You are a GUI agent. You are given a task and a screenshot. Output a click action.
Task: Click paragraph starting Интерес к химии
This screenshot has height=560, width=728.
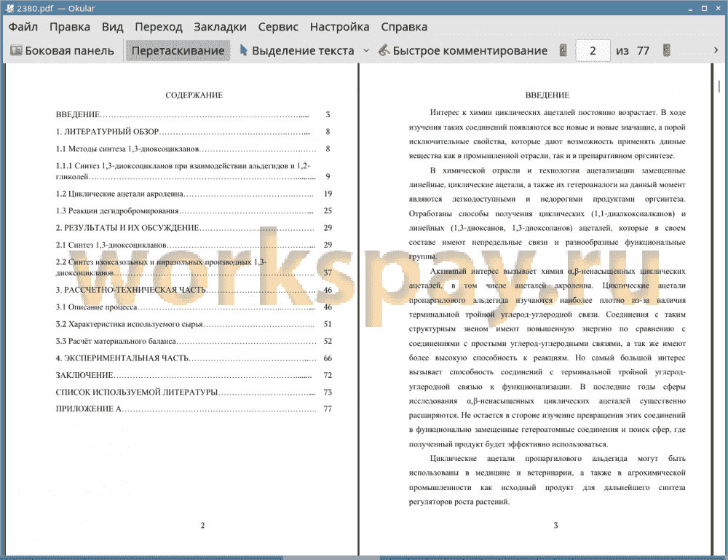coord(547,134)
